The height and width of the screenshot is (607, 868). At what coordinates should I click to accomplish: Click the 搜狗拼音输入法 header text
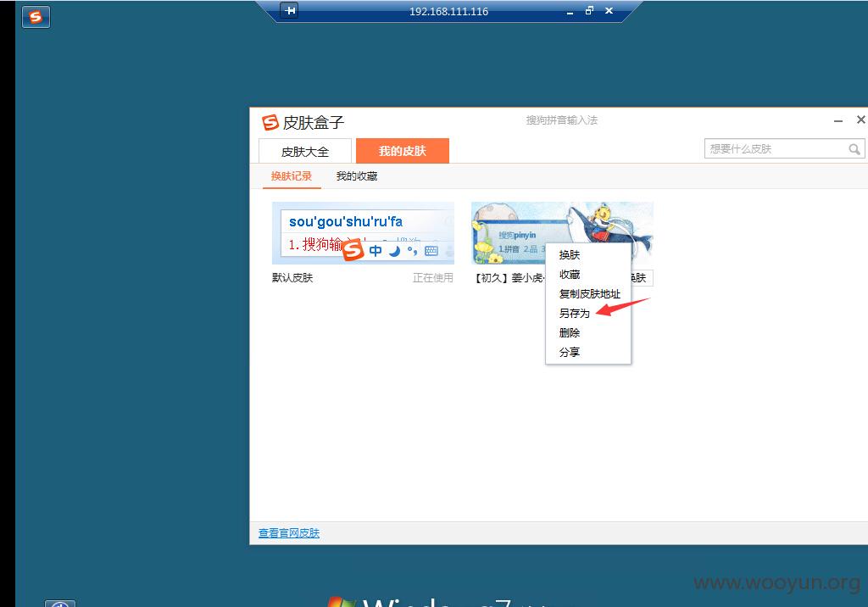coord(562,120)
